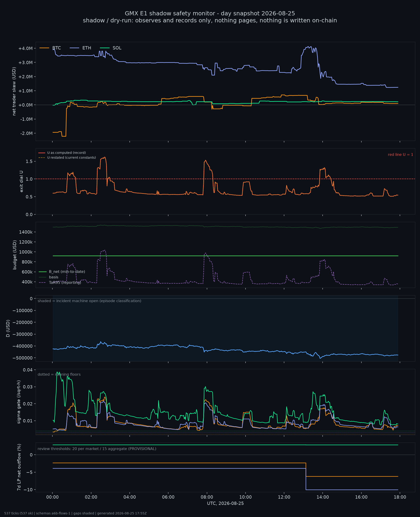This screenshot has height=517, width=420.
Task: Click the "537 ticks (537 ok)" footer line
Action: click(75, 513)
